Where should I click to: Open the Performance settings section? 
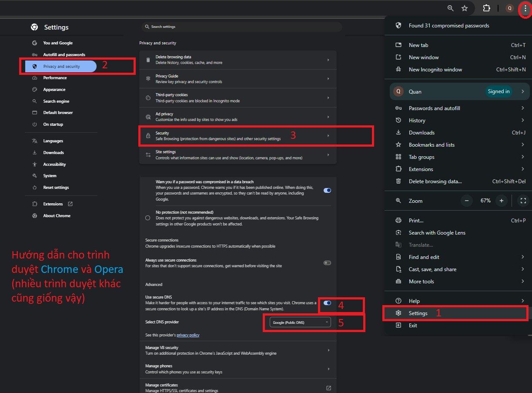click(x=55, y=78)
